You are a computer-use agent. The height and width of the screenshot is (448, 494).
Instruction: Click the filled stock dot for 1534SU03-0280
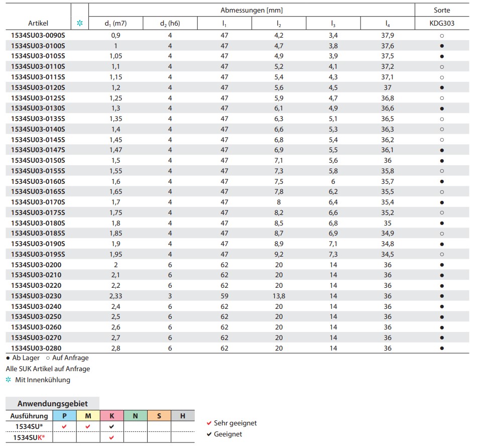tap(442, 348)
